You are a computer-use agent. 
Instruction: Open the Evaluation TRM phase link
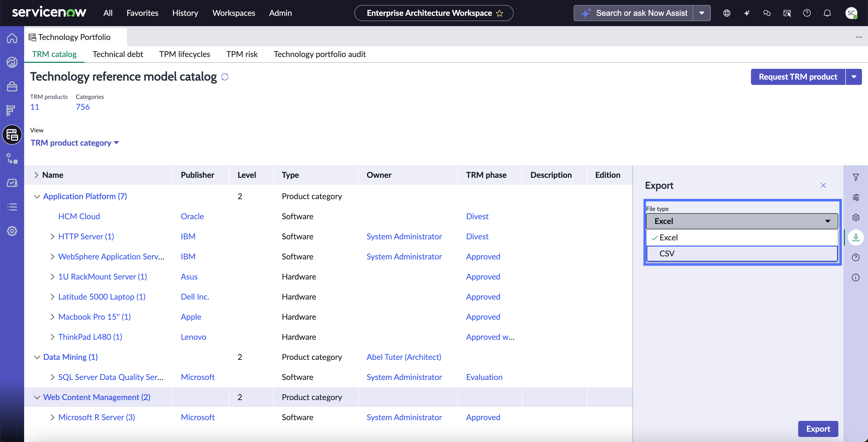(484, 377)
